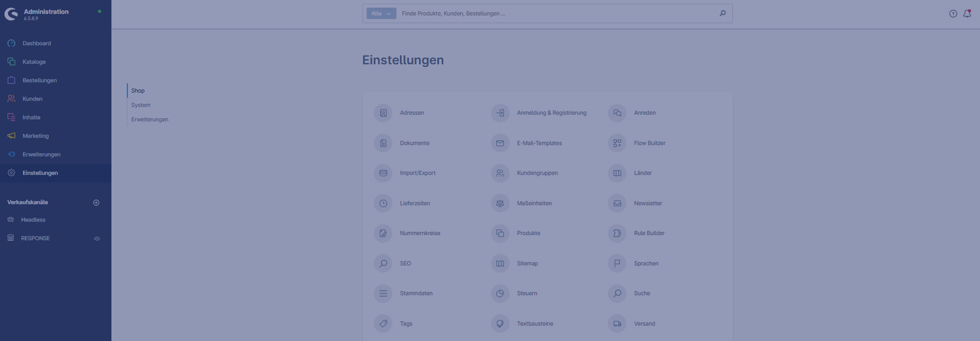
Task: Open the Lieferzeiten clock icon
Action: point(383,203)
